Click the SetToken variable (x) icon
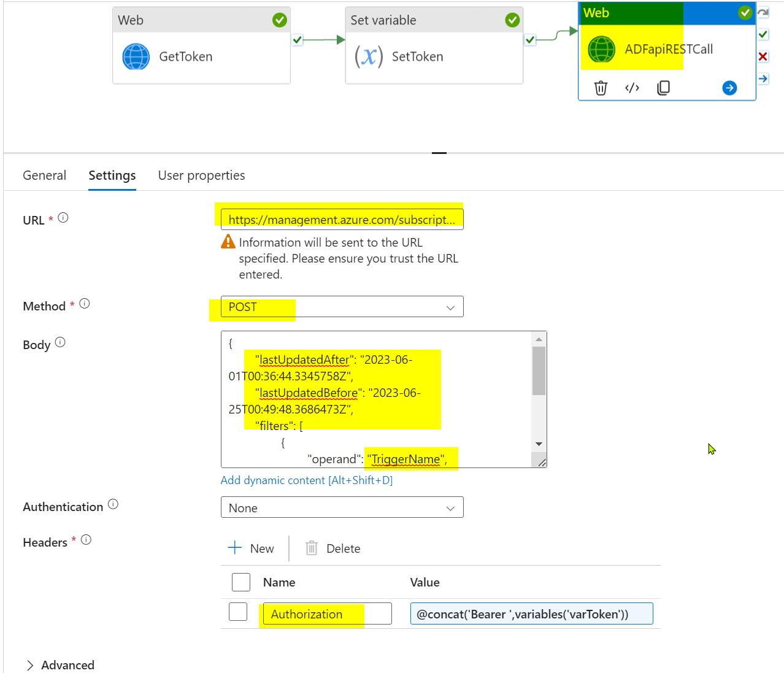 (x=369, y=56)
